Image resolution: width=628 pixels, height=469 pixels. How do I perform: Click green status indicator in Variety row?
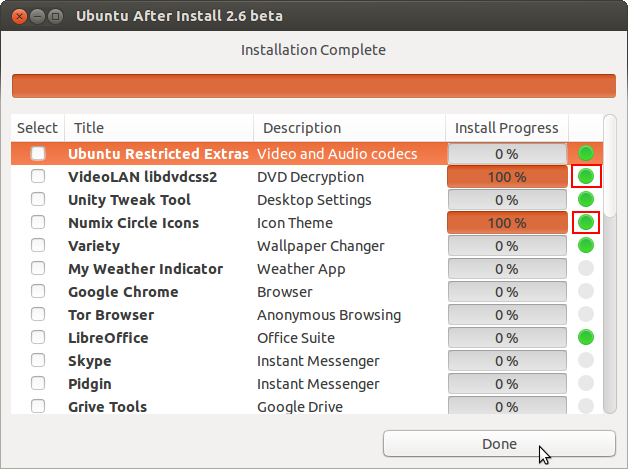[586, 246]
